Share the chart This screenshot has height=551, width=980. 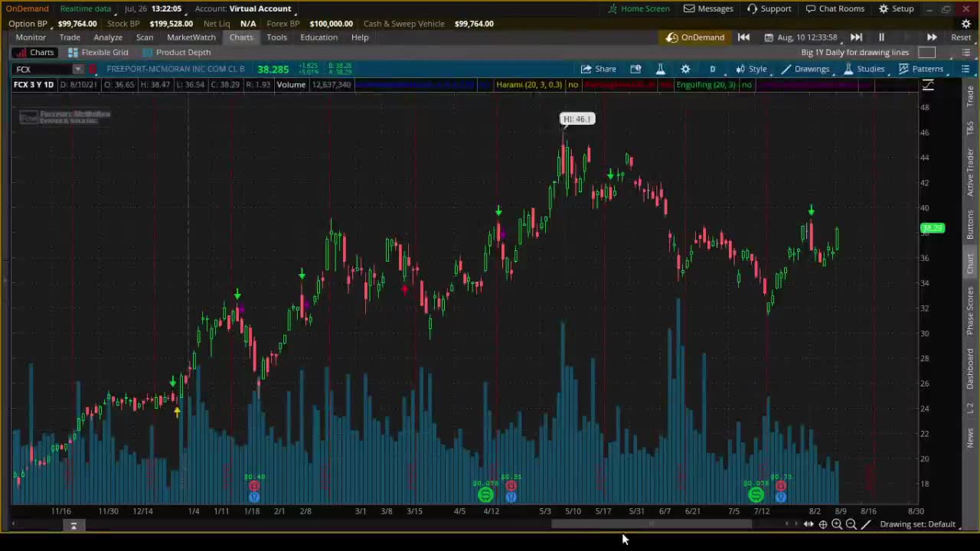tap(598, 69)
